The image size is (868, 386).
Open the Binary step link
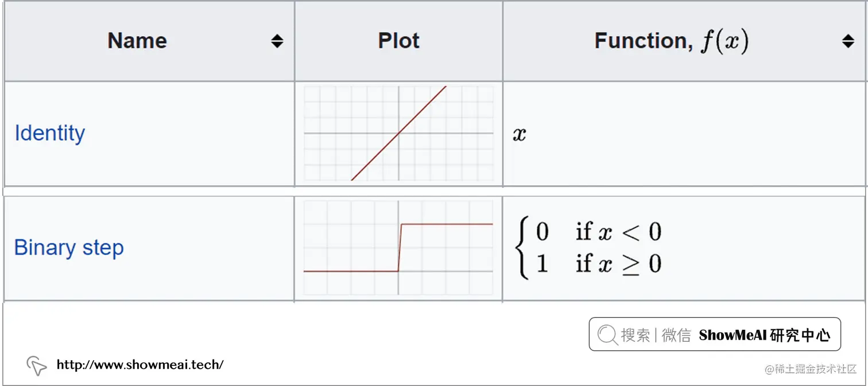(69, 248)
